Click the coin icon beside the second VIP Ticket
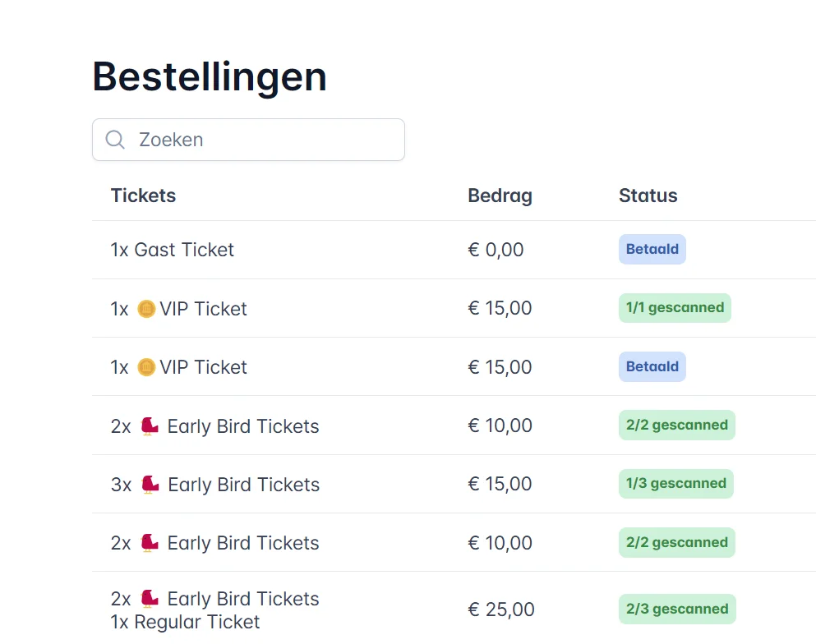 pos(146,367)
